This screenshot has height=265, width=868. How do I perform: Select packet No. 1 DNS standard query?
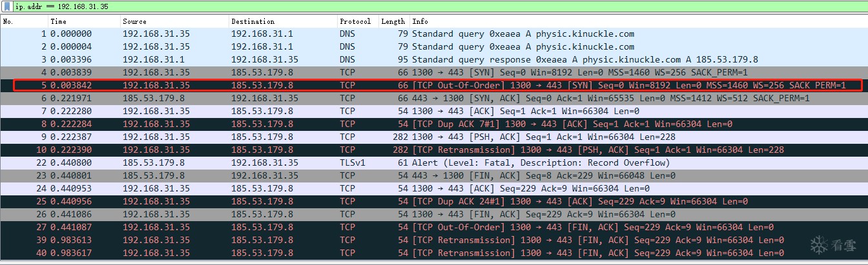point(434,34)
